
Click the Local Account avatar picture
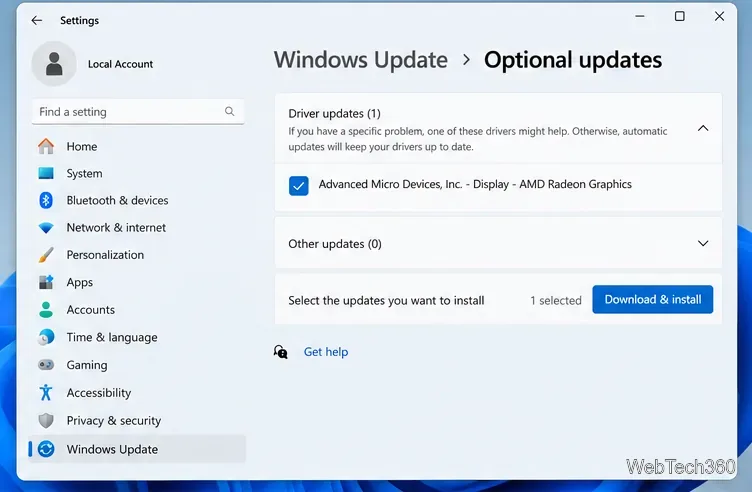54,64
